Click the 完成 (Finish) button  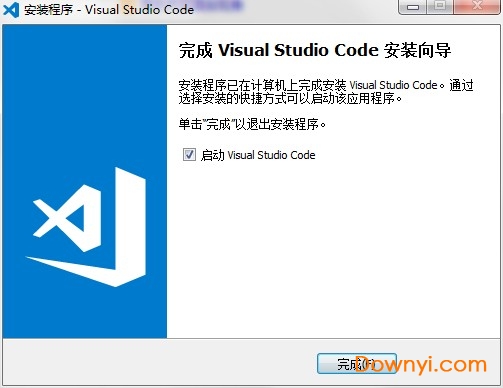[357, 364]
